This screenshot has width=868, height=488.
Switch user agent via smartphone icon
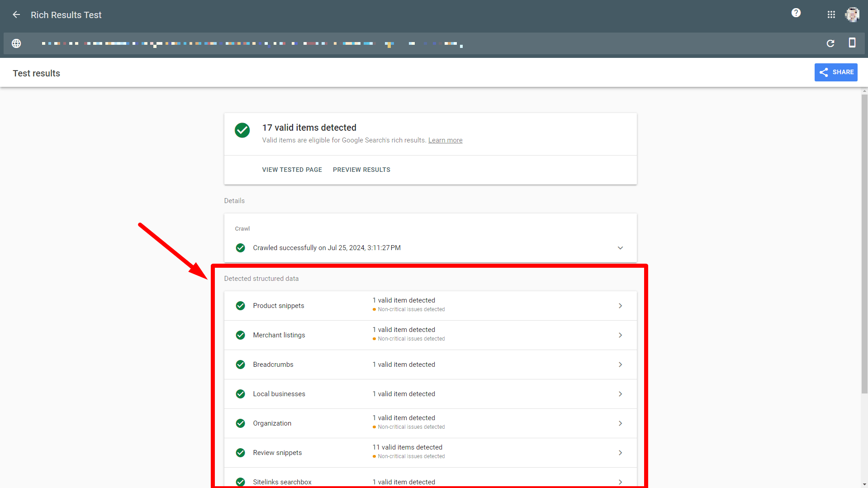[852, 43]
